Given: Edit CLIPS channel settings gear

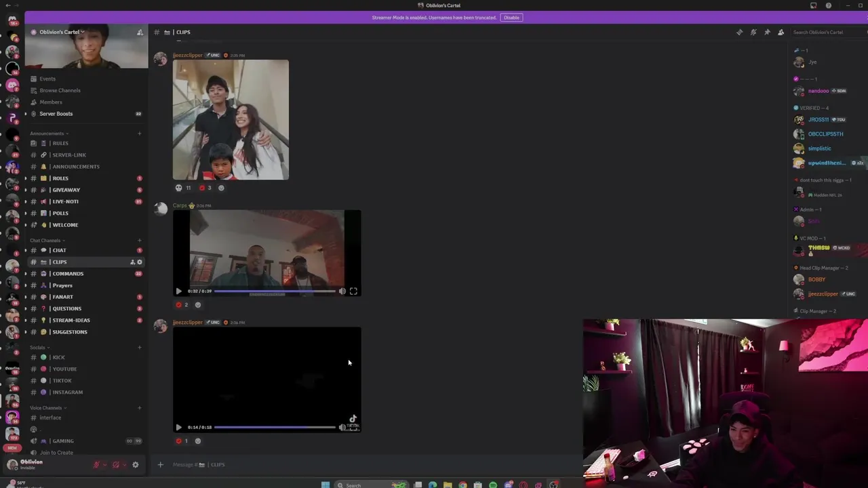Looking at the screenshot, I should point(140,262).
